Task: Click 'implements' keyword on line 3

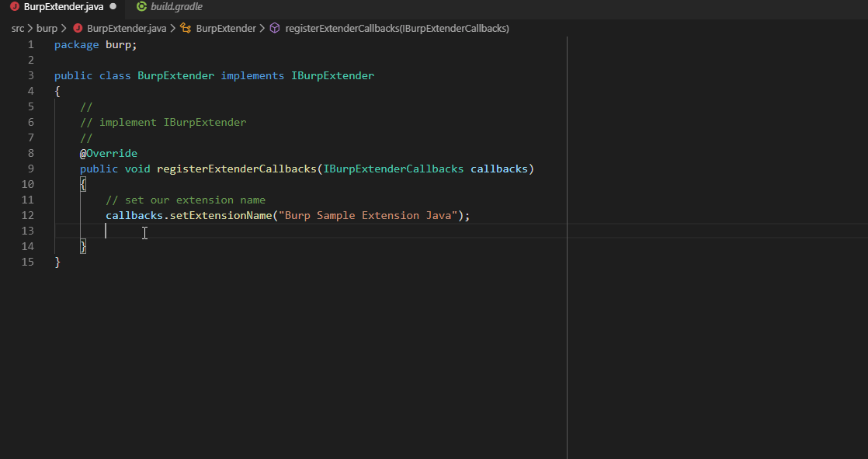Action: coord(252,76)
